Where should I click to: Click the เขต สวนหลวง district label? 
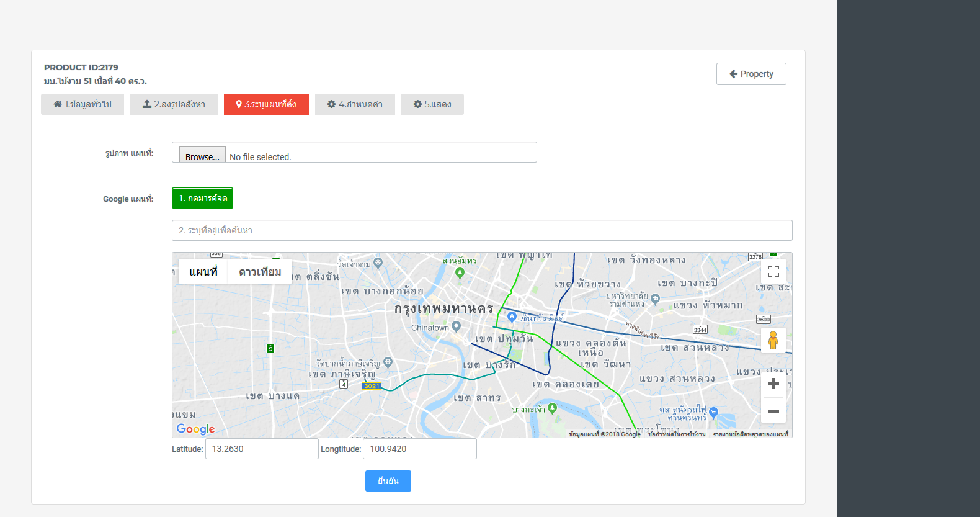(x=695, y=348)
